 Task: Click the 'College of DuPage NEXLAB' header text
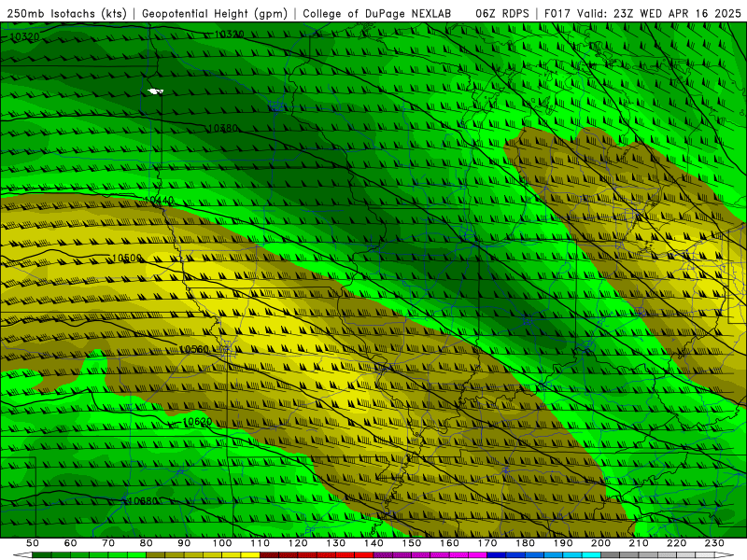377,14
